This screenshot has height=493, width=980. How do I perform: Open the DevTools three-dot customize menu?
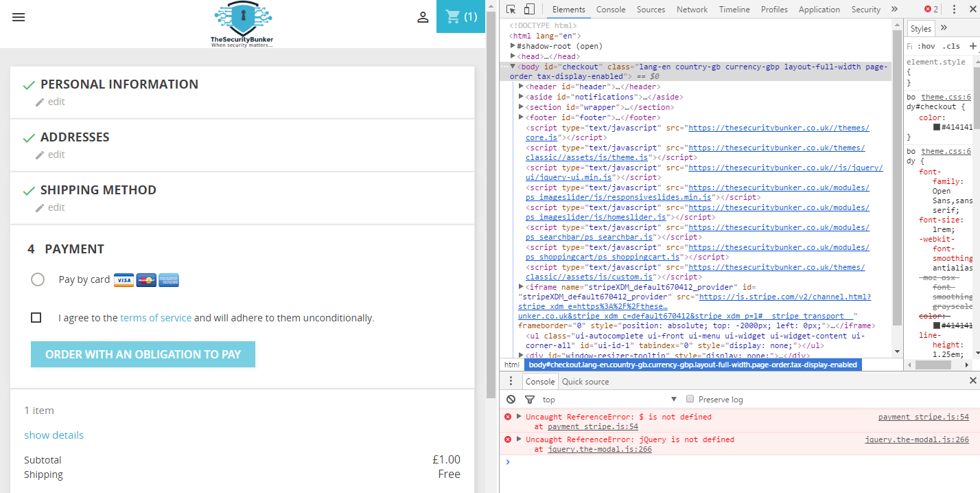954,9
